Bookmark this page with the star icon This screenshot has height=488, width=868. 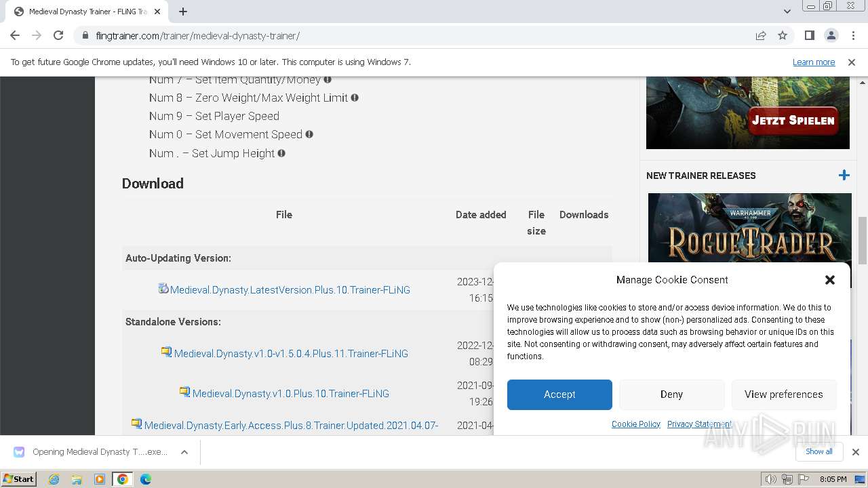(783, 35)
